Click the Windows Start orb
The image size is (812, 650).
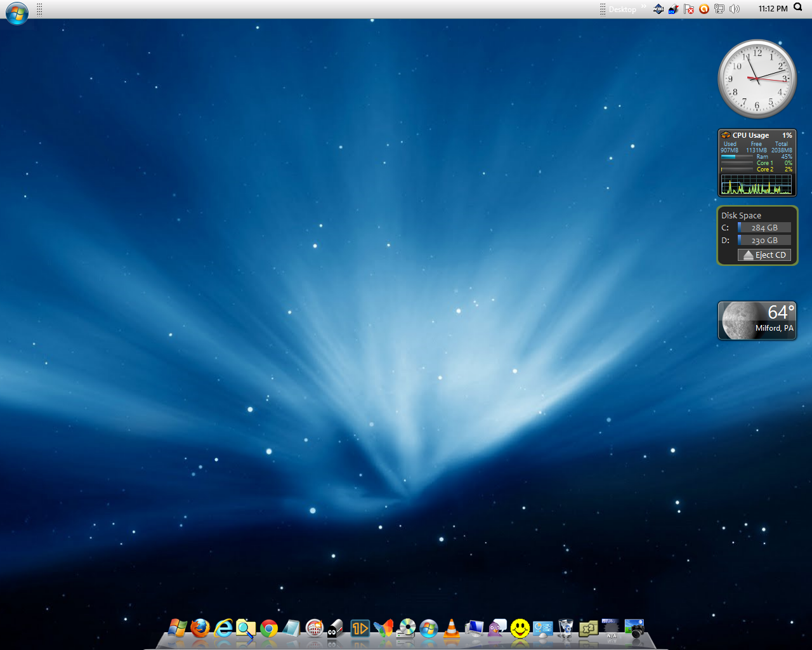tap(17, 13)
